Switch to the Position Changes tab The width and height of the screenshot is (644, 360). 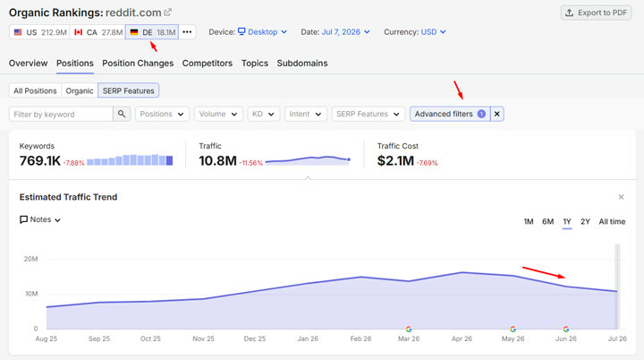(138, 64)
